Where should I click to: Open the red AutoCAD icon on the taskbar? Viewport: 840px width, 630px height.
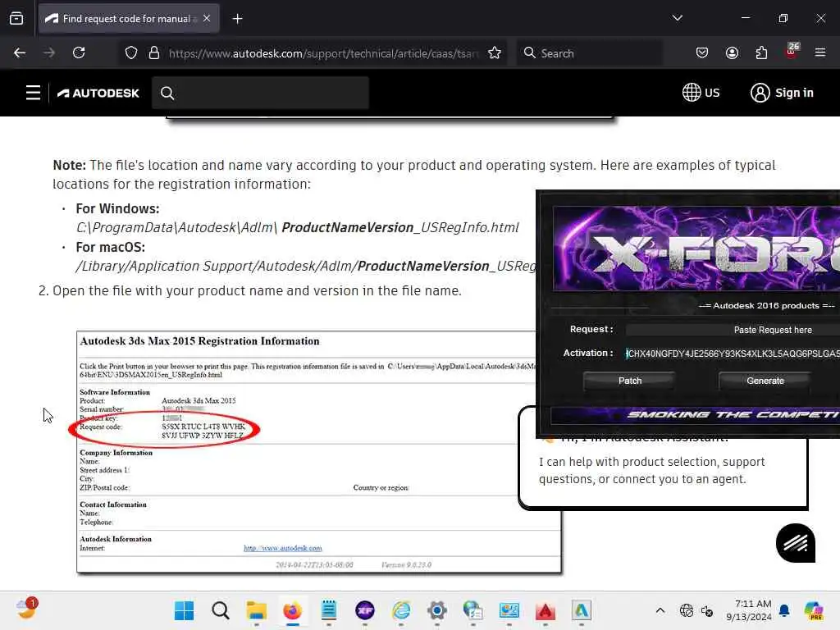pyautogui.click(x=546, y=610)
